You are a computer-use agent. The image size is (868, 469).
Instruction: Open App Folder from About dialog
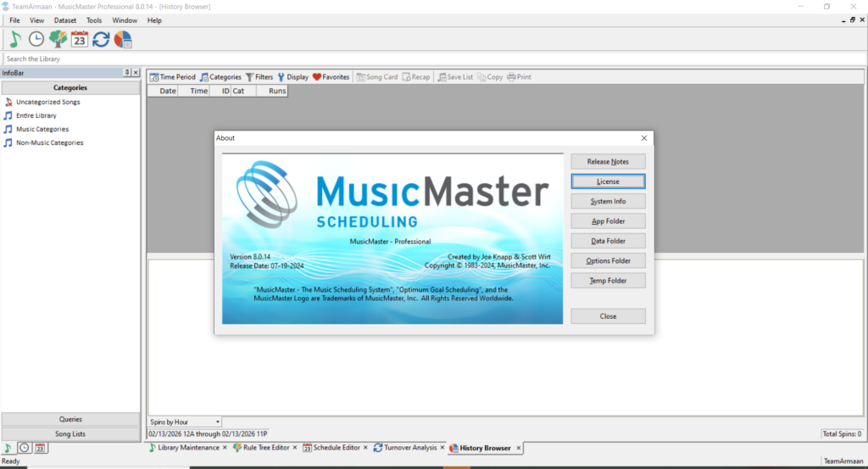608,221
